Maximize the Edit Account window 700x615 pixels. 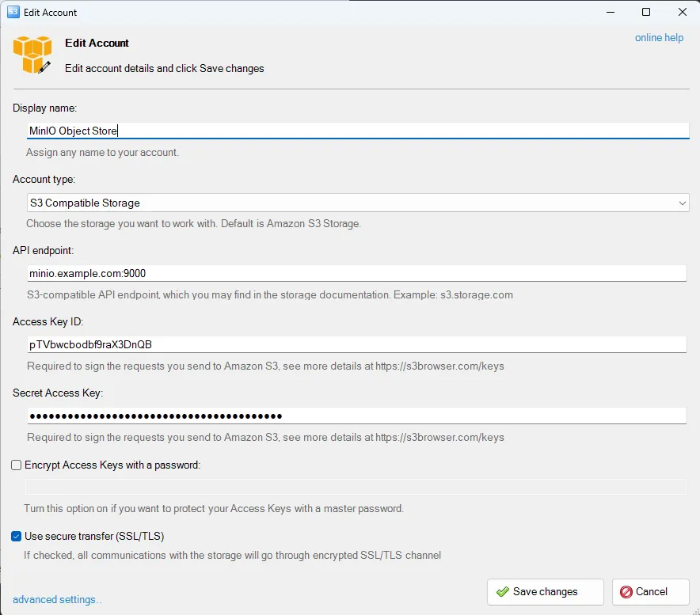645,12
